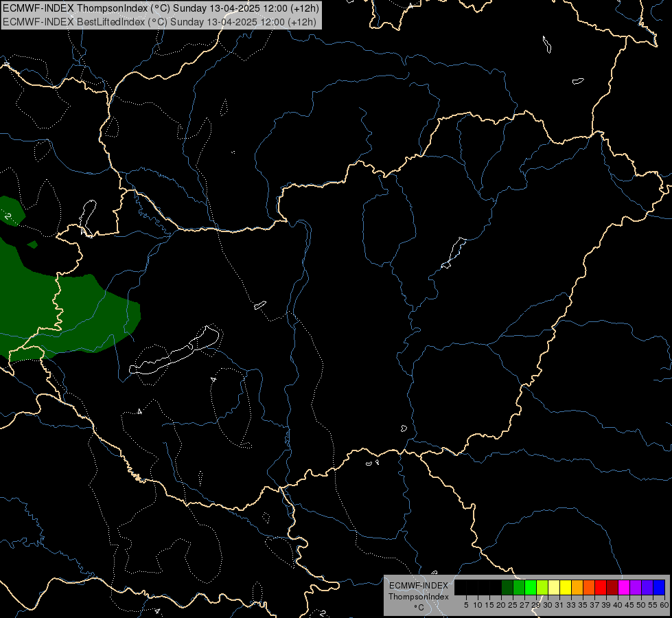Select the dark green 20-25 legend swatch
Screen dimensions: 672x618
pyautogui.click(x=507, y=588)
